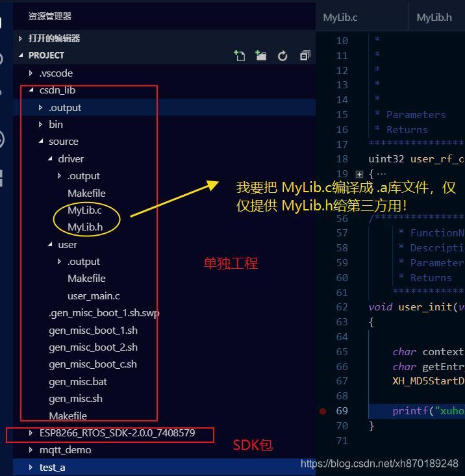Screen dimensions: 465x476
Task: Collapse the user folder
Action: point(50,244)
